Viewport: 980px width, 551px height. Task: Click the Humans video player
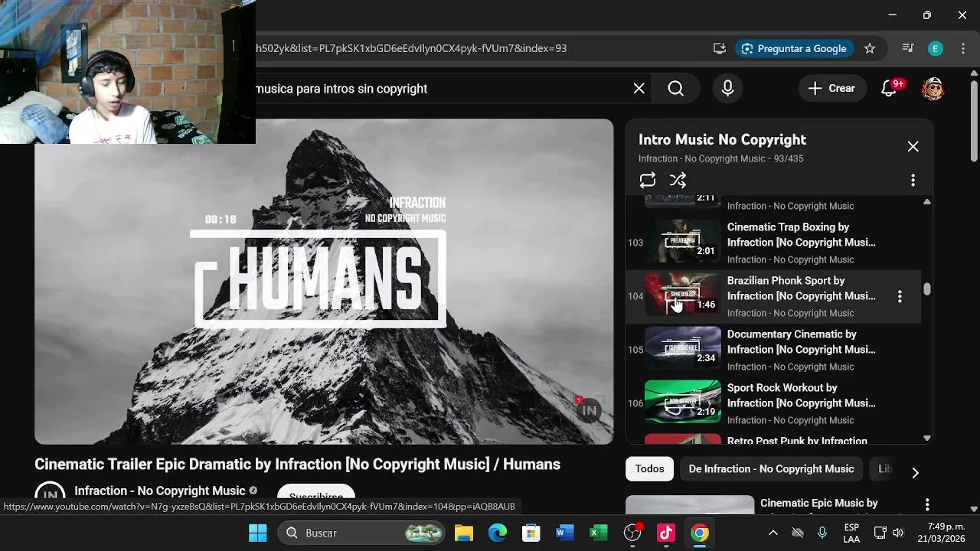pos(324,282)
